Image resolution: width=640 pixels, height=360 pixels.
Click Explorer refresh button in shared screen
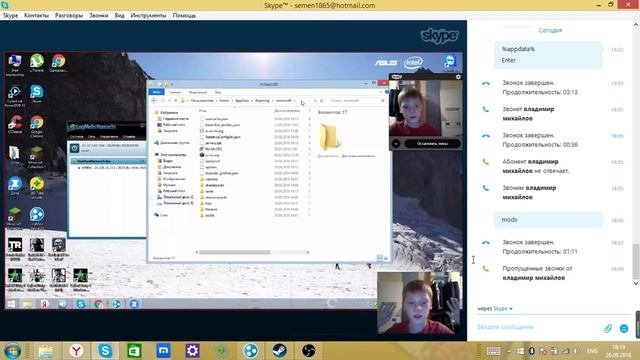coord(322,100)
